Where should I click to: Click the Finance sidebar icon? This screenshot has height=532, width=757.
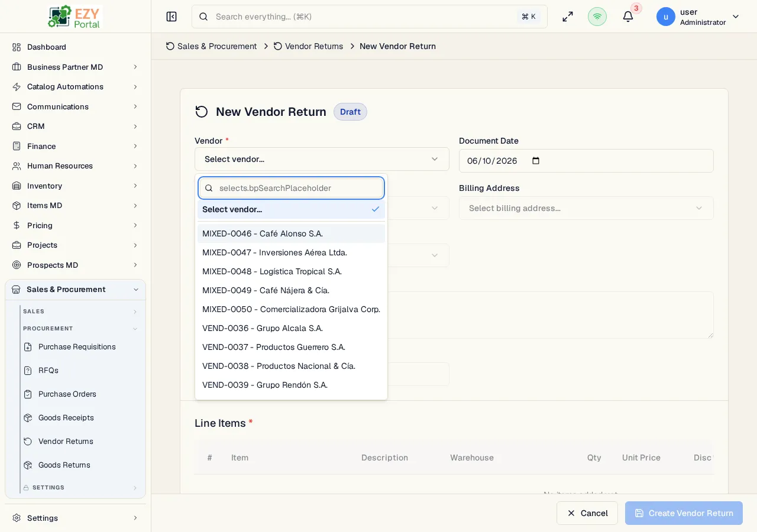(x=17, y=146)
